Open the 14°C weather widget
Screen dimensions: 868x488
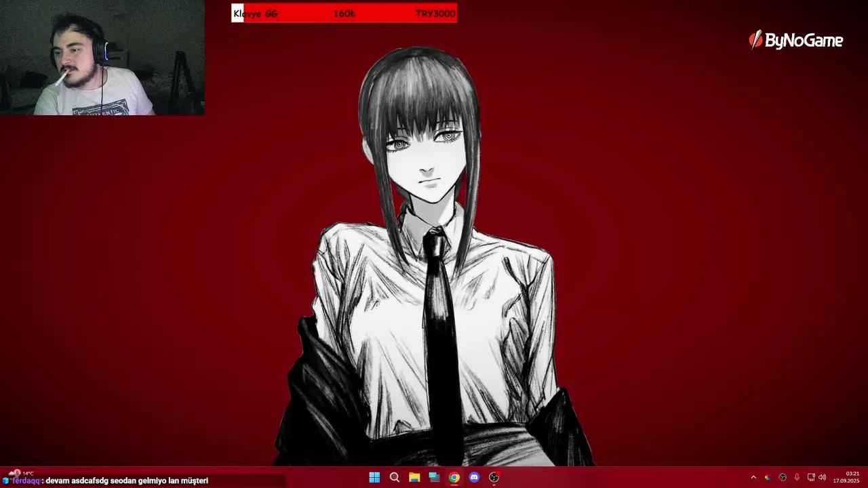coord(20,473)
